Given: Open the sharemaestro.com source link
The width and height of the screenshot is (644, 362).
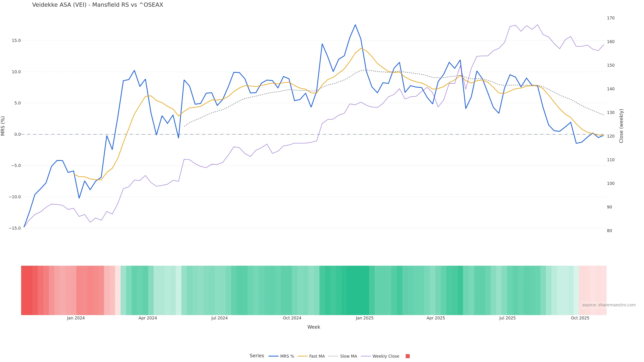Looking at the screenshot, I should 609,305.
